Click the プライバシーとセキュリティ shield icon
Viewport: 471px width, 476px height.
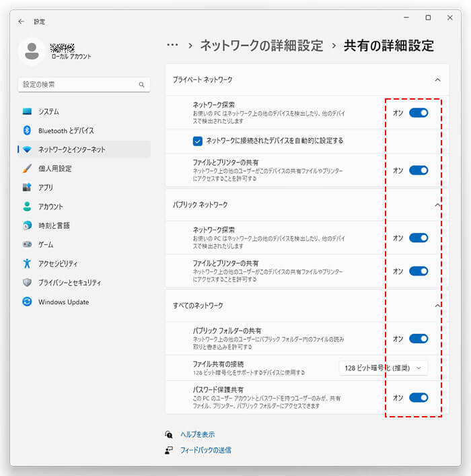27,283
